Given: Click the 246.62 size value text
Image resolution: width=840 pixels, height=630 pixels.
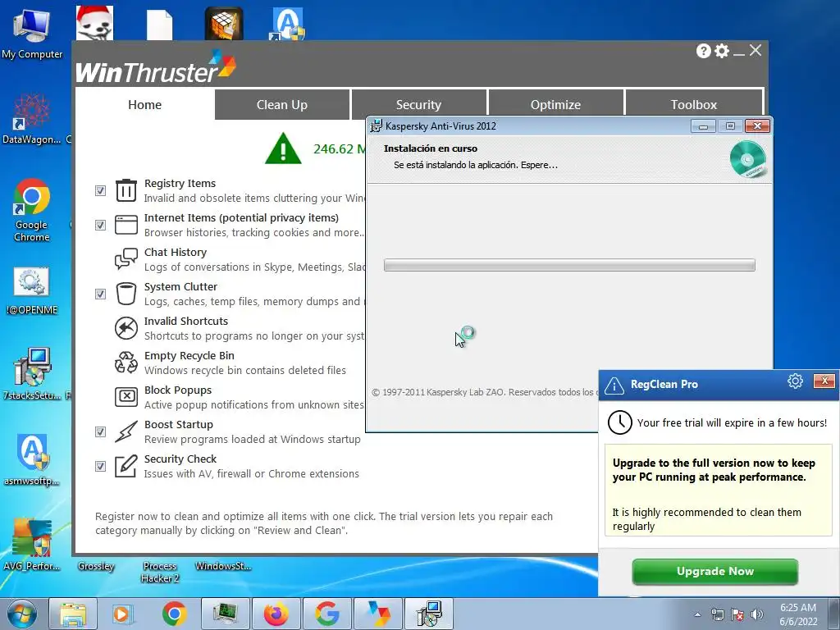Looking at the screenshot, I should (340, 149).
